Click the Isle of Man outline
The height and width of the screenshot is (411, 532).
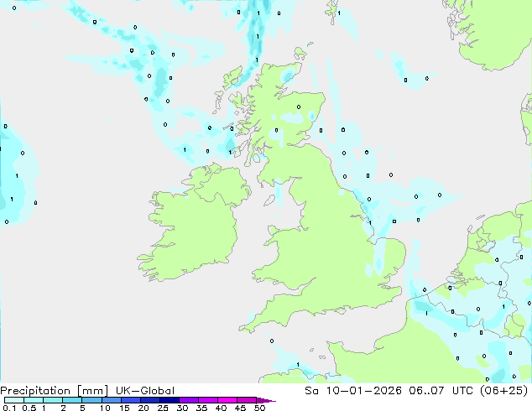(269, 200)
